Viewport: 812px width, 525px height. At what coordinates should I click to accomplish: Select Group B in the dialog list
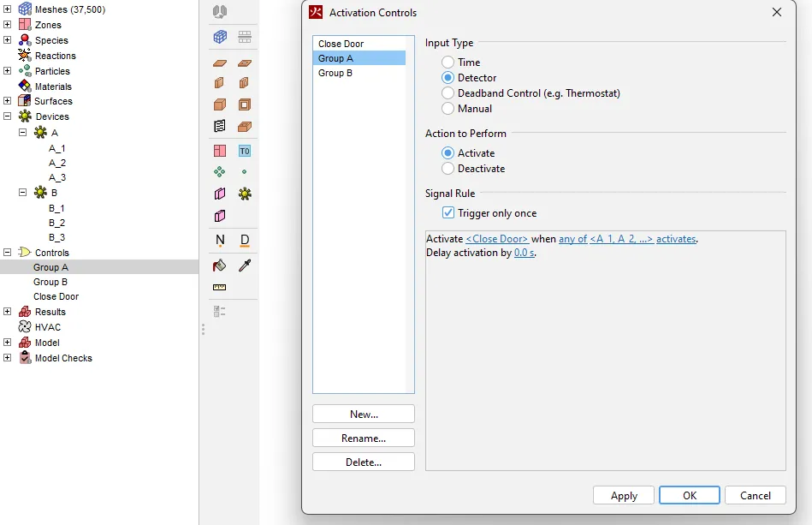(x=359, y=73)
